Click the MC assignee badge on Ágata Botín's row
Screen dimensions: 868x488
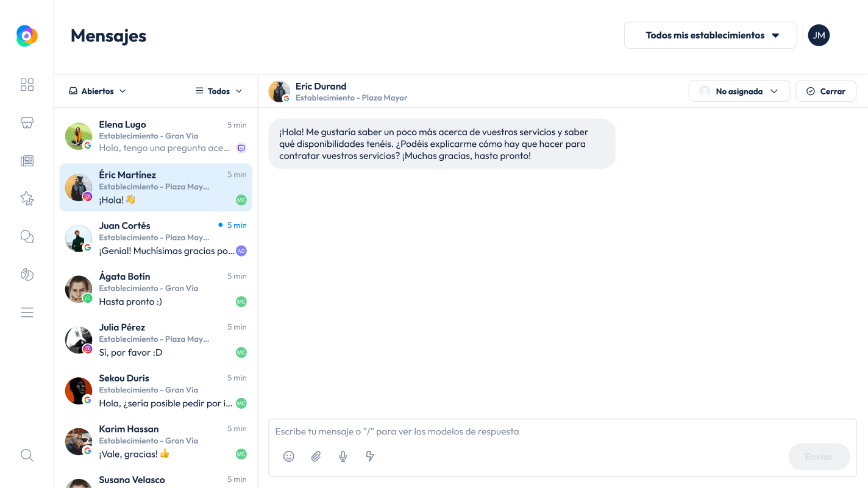(x=241, y=302)
